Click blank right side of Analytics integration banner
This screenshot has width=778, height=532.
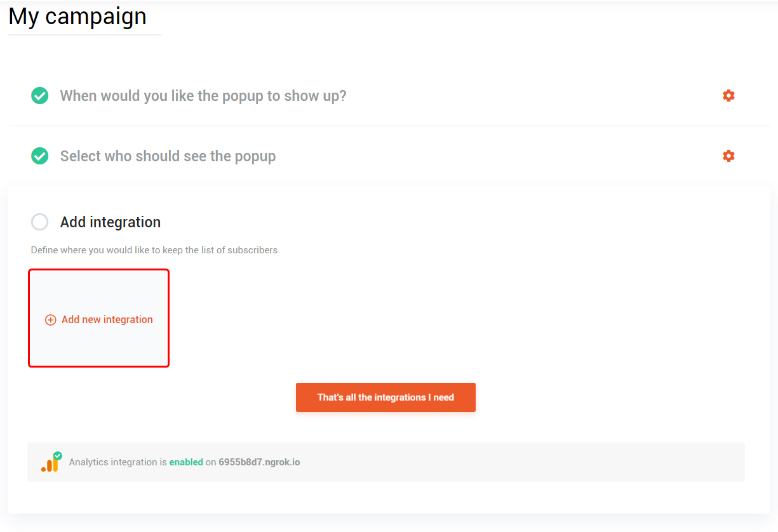(540, 462)
